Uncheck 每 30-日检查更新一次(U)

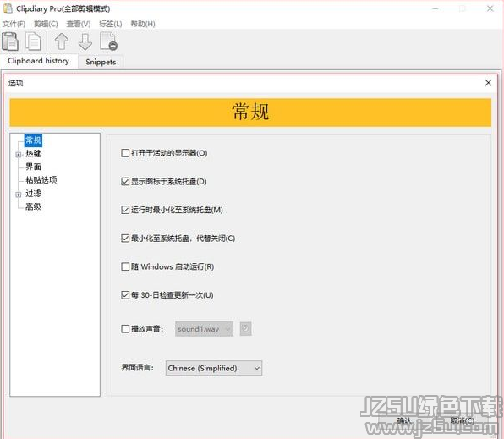tap(125, 295)
